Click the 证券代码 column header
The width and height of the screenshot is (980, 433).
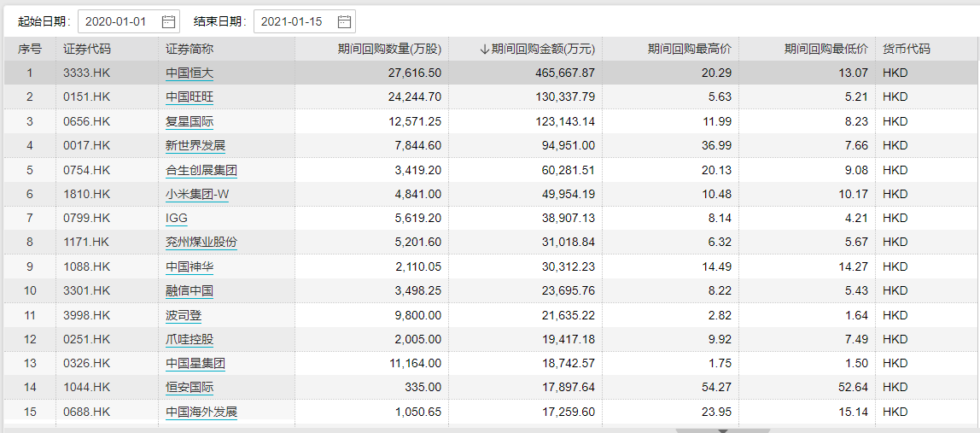pyautogui.click(x=87, y=50)
